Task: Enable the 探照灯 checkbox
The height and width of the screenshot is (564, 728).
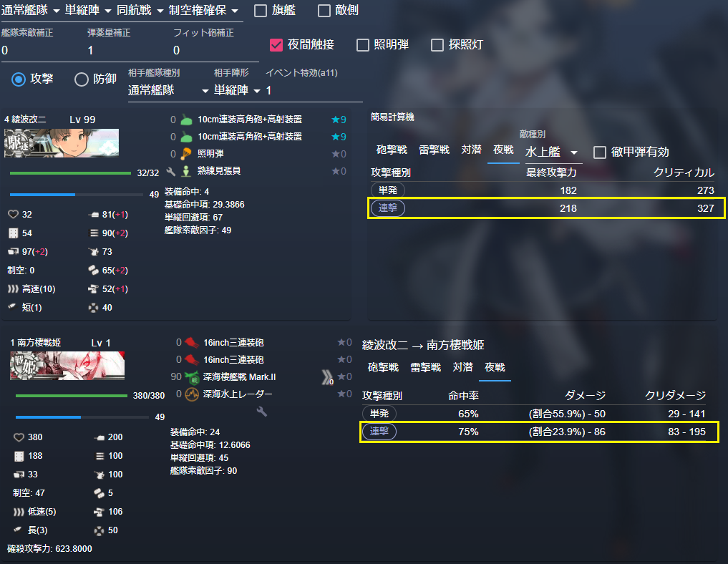Action: (437, 45)
